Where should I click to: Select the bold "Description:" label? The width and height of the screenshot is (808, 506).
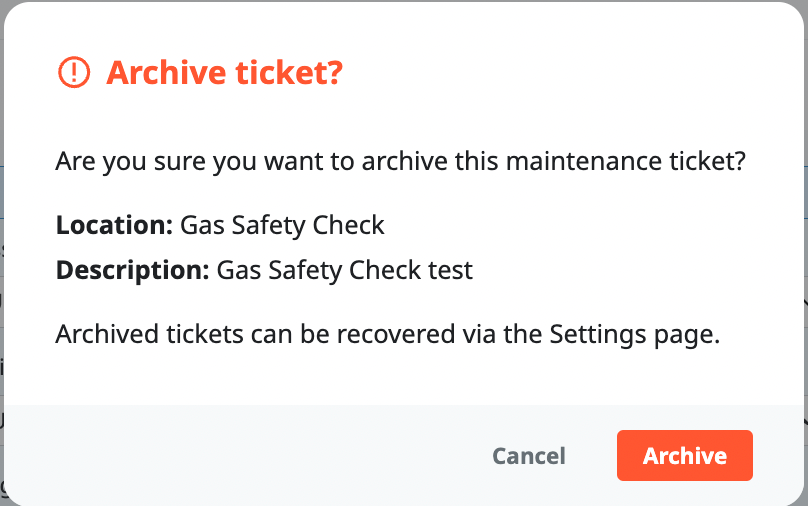(133, 270)
